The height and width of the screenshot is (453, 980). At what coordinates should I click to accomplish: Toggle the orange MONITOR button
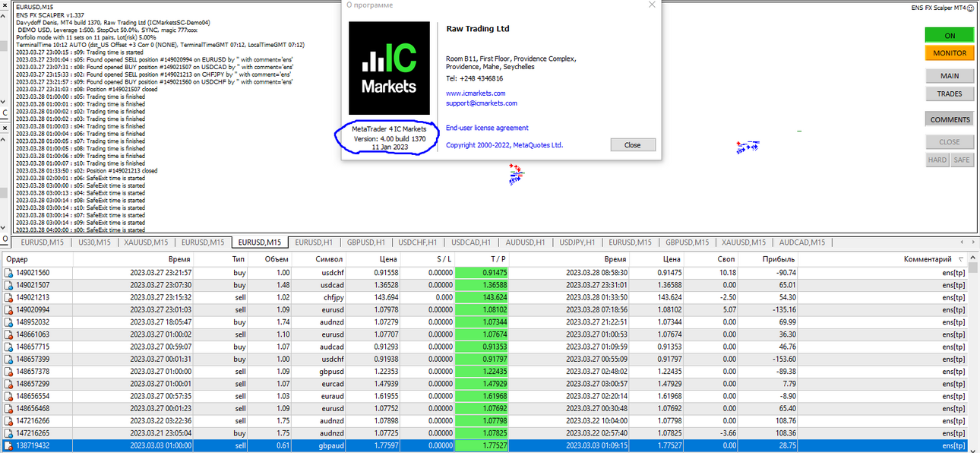[x=949, y=53]
